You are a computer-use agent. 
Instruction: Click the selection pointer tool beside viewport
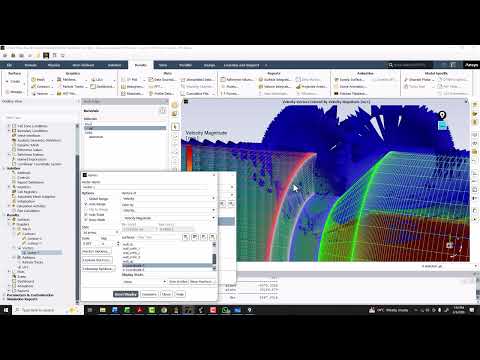(175, 127)
